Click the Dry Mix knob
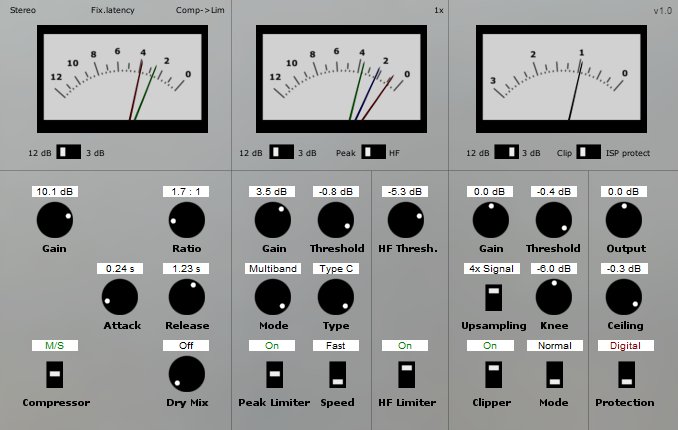This screenshot has width=678, height=430. [186, 375]
